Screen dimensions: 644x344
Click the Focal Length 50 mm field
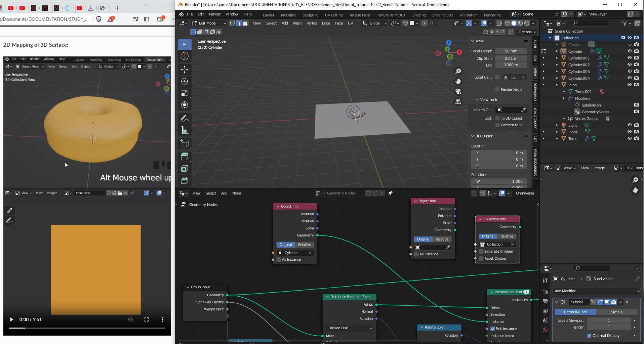(x=511, y=51)
